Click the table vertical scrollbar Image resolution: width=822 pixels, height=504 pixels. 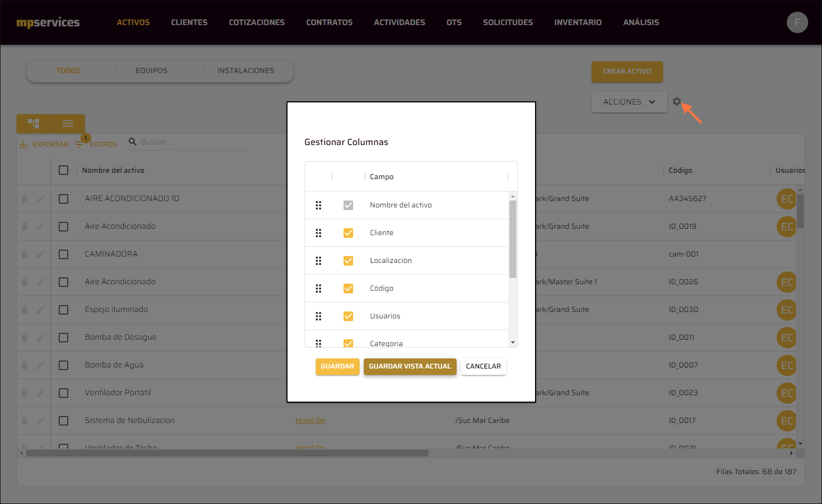coord(800,211)
